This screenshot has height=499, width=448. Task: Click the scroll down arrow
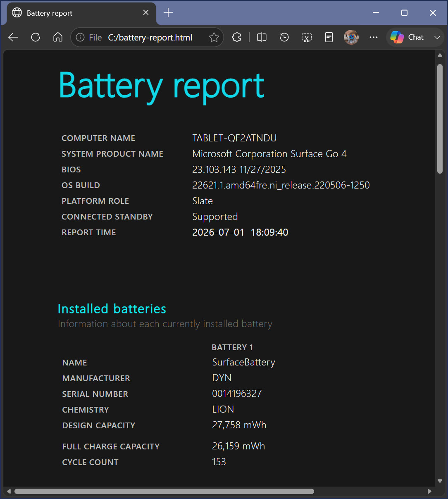pyautogui.click(x=440, y=481)
